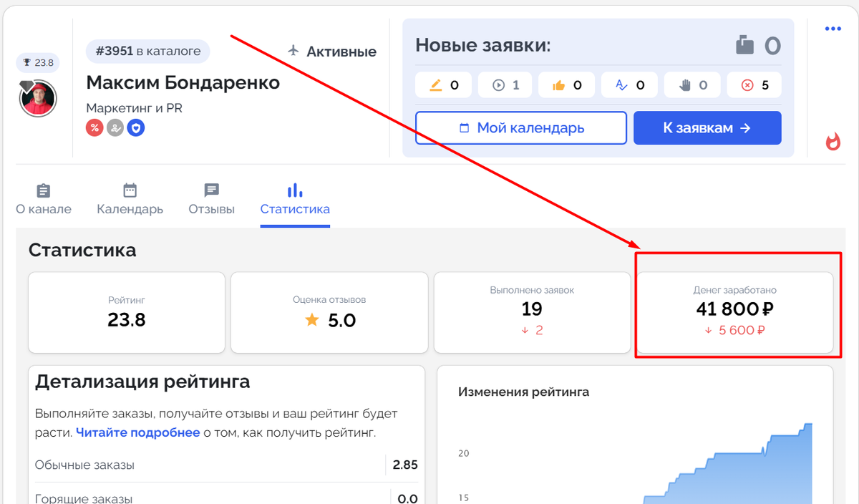Click the thumbs-up approved requests counter
The height and width of the screenshot is (504, 859).
coord(568,86)
